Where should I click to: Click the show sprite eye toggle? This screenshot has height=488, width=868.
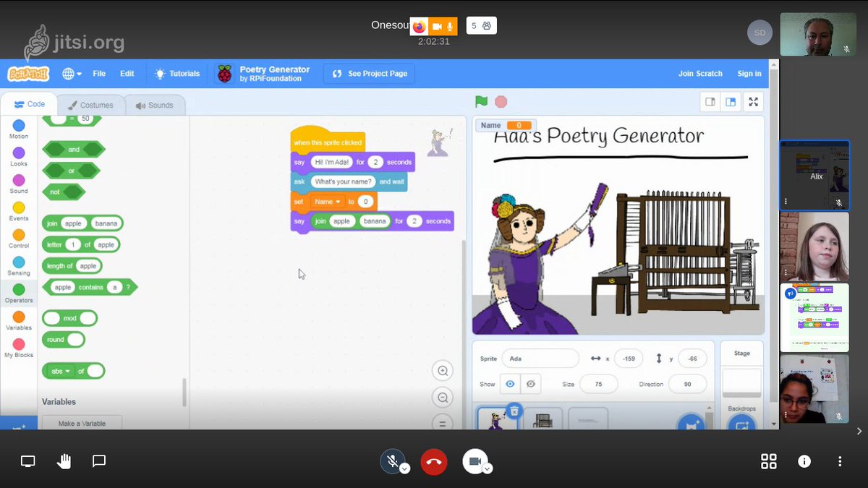point(510,384)
